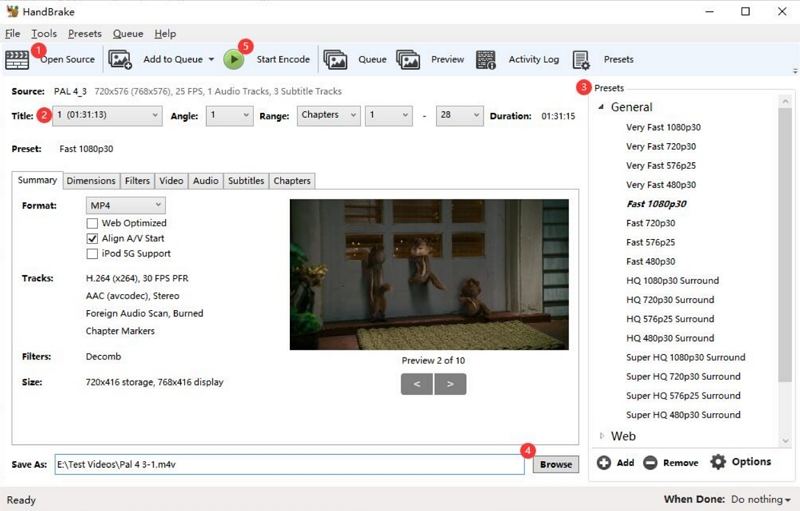This screenshot has height=511, width=800.
Task: Uncheck the Align A/V Start checkbox
Action: (93, 239)
